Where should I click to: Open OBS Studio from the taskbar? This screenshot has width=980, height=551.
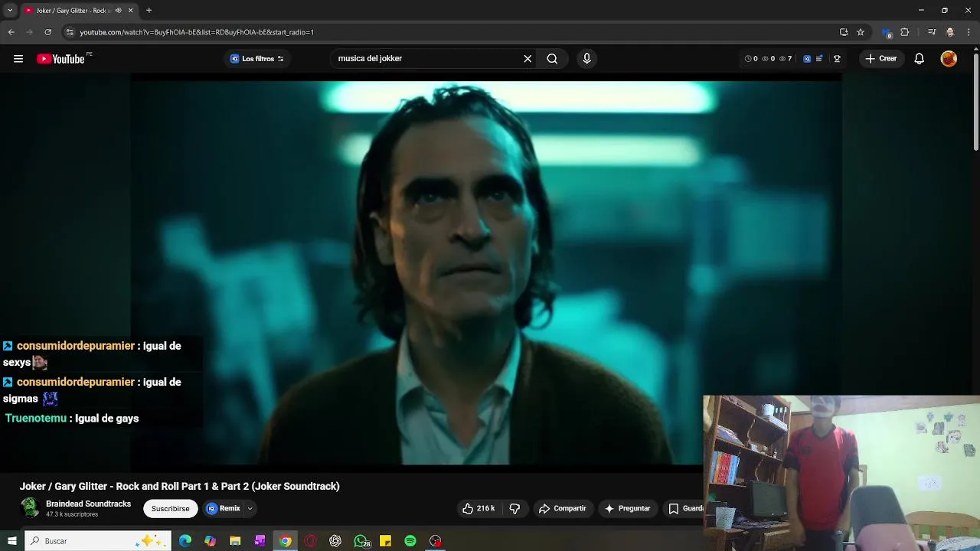[436, 541]
